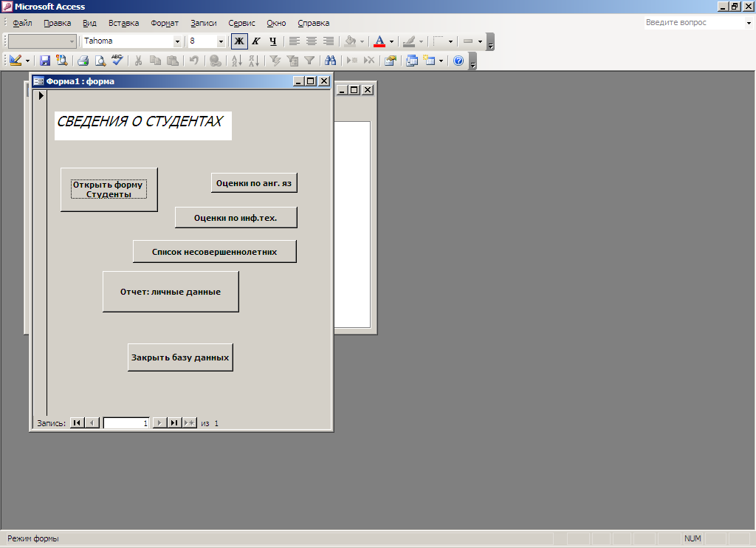The width and height of the screenshot is (756, 548).
Task: Open the Вид menu
Action: (x=89, y=23)
